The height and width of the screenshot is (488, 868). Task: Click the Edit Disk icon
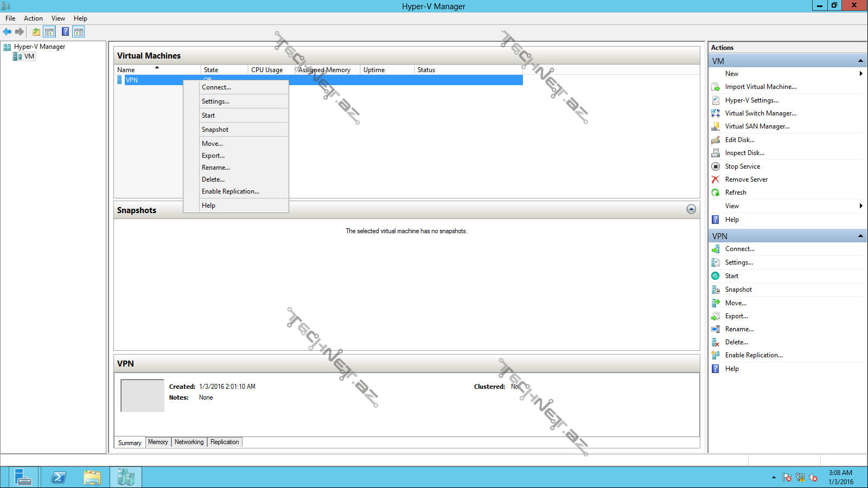716,140
